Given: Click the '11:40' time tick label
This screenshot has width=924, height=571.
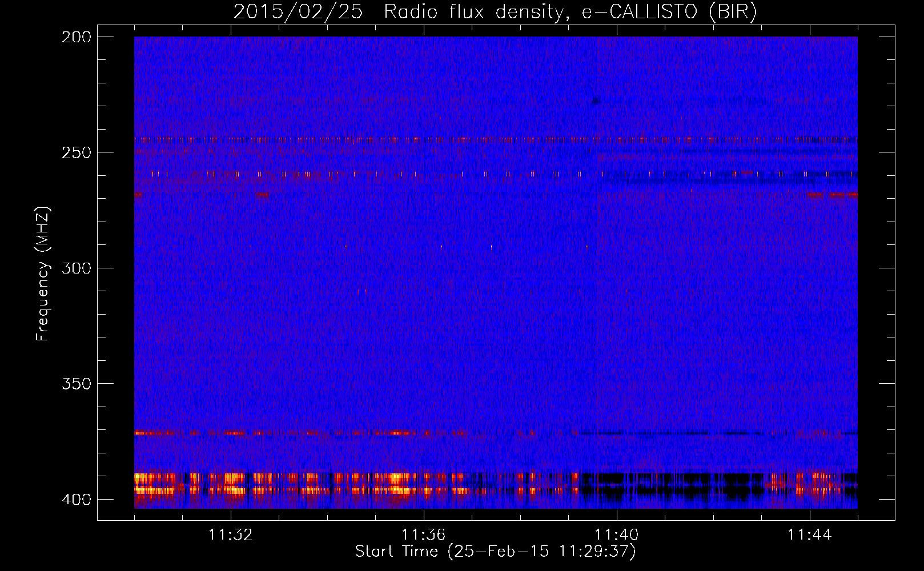Looking at the screenshot, I should tap(617, 534).
